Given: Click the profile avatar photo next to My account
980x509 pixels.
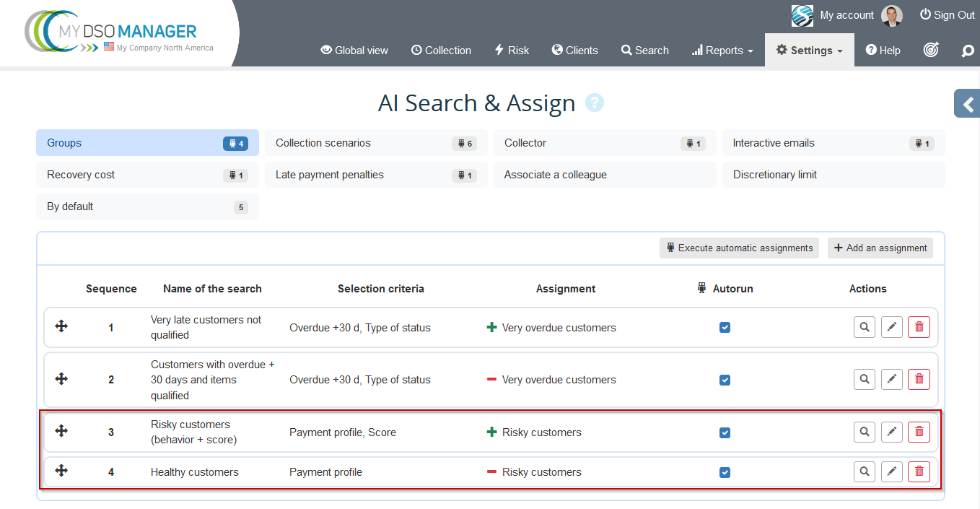Looking at the screenshot, I should click(892, 15).
